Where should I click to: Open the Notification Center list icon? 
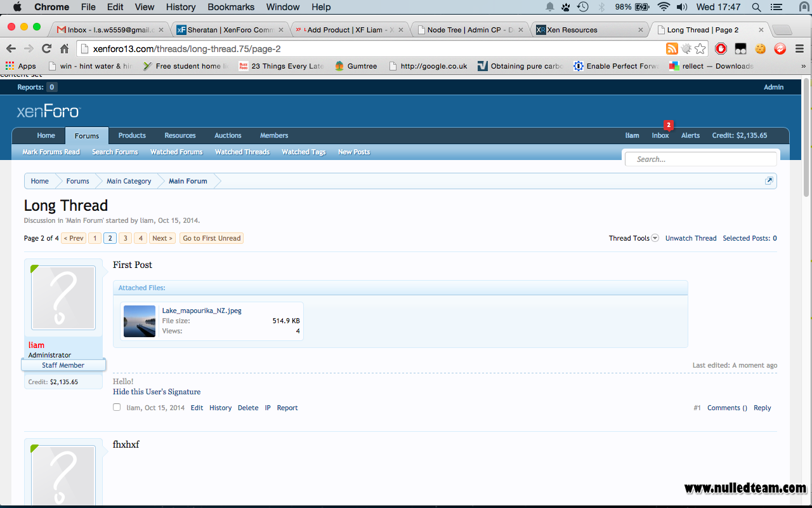(777, 7)
